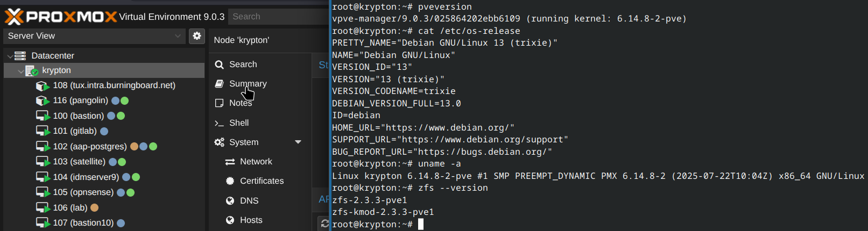868x231 pixels.
Task: Click the orange tag dot on 106 (lab)
Action: tap(94, 208)
